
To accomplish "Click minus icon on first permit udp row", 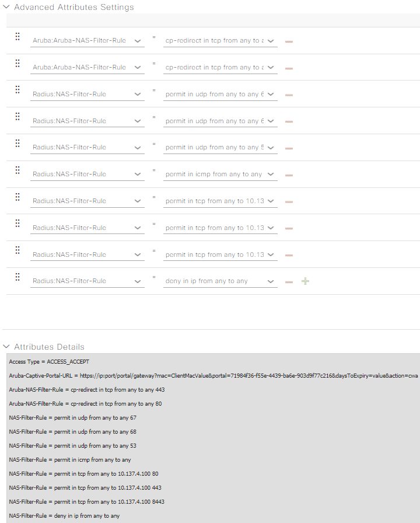I will [x=289, y=95].
